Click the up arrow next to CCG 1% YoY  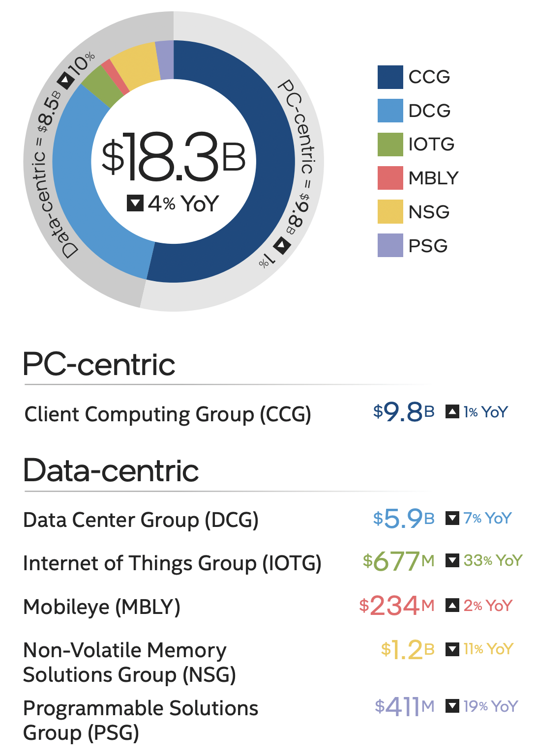point(452,411)
